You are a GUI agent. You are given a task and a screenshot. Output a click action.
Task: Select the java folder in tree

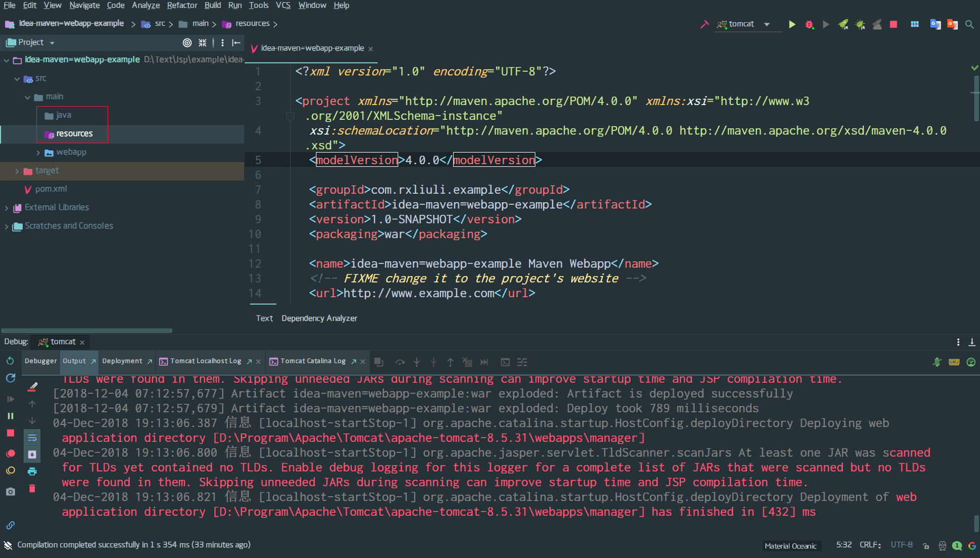coord(63,115)
